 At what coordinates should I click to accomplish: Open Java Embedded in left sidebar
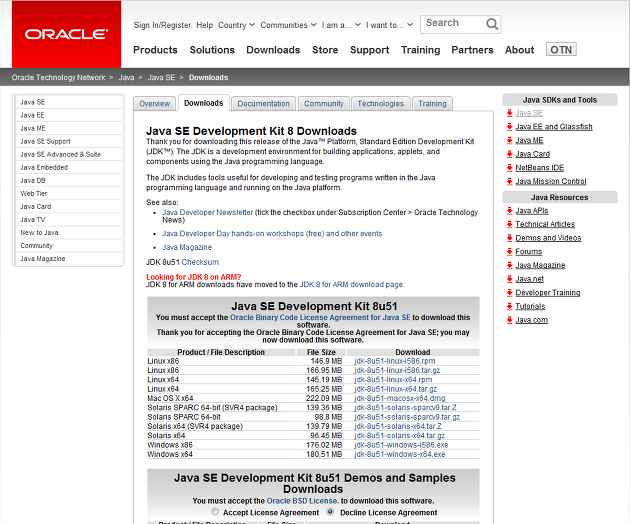69,167
